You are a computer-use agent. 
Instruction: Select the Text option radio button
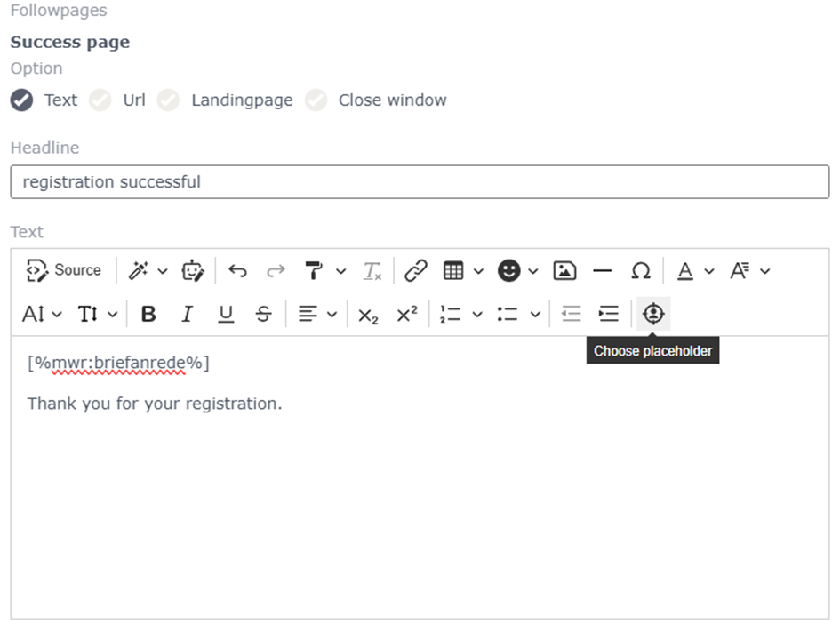point(22,100)
